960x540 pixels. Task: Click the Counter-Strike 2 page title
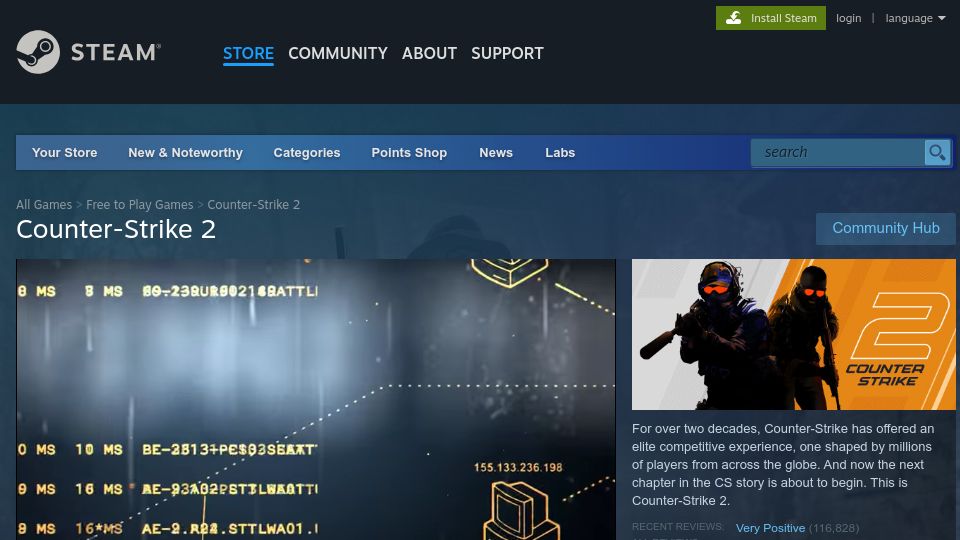116,230
